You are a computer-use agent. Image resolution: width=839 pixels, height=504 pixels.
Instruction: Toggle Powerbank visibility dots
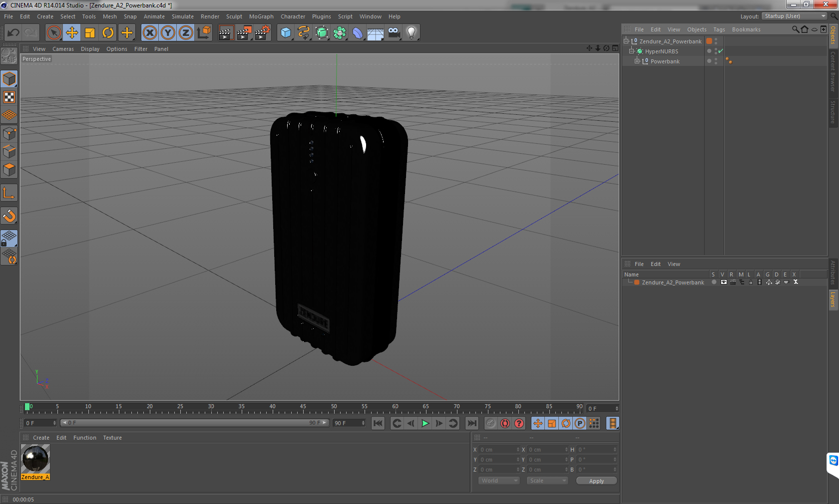point(716,61)
